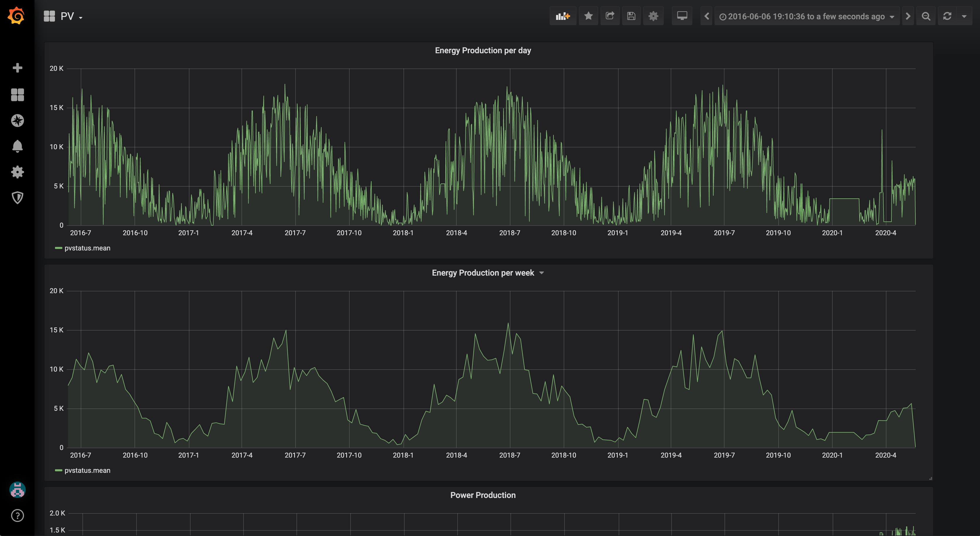Toggle pvstatus.mean series in per day legend
This screenshot has width=980, height=536.
click(x=87, y=248)
